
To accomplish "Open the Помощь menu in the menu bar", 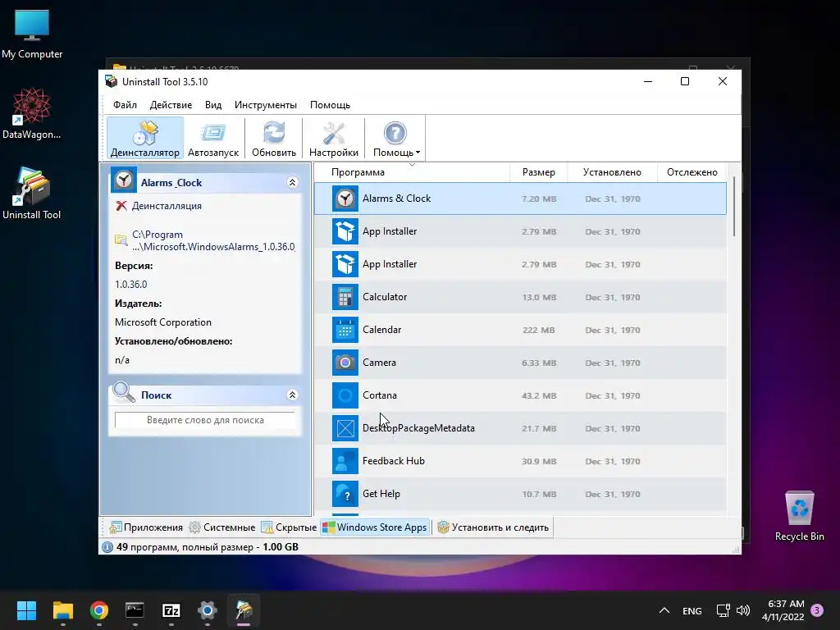I will (x=330, y=105).
